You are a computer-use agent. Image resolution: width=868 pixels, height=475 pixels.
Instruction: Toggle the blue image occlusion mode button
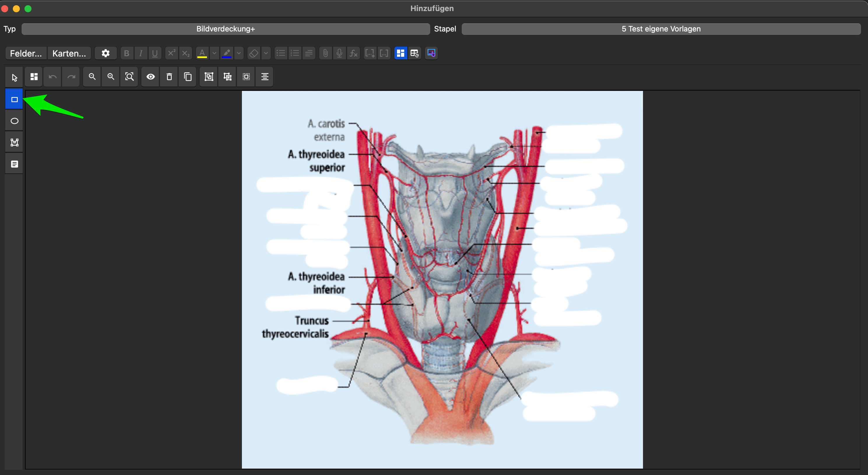point(400,53)
